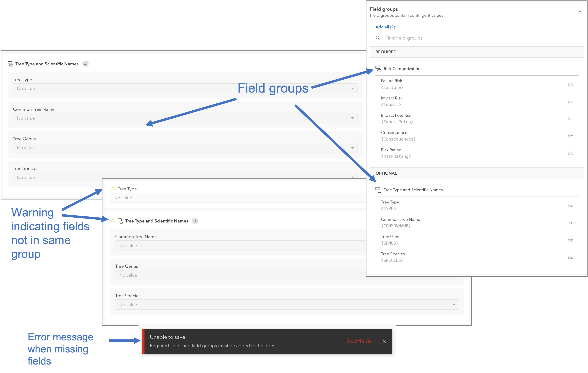
Task: Click the group icon next to Tree Type and Scientific Names
Action: [x=378, y=190]
